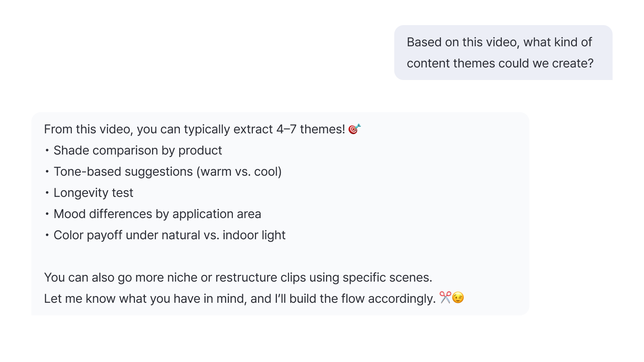Image resolution: width=644 pixels, height=362 pixels.
Task: Click the bullet before Tone-based suggestions
Action: click(47, 172)
